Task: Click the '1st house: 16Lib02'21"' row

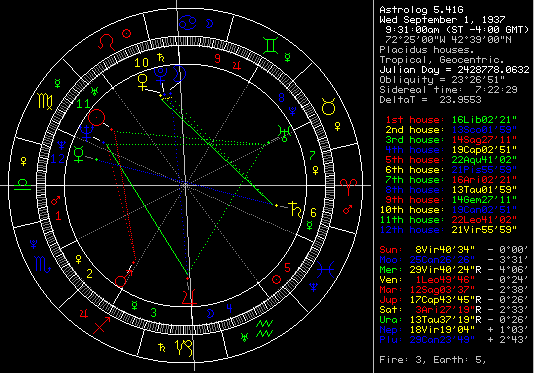Action: pyautogui.click(x=451, y=120)
